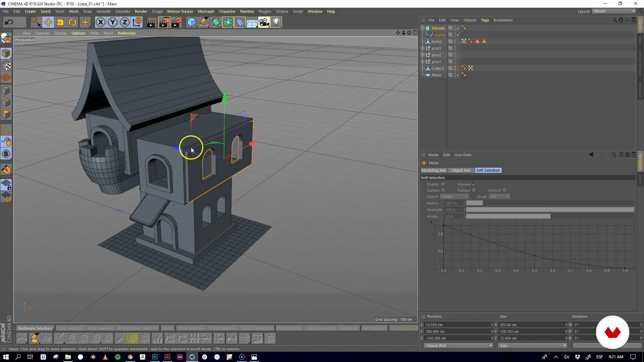The width and height of the screenshot is (644, 362).
Task: Click Position X input field
Action: [458, 325]
